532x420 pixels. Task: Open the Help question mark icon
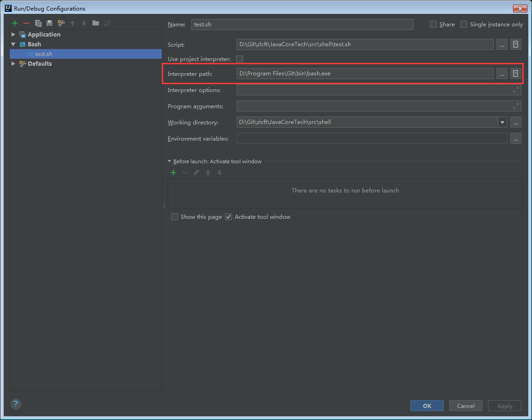pos(15,404)
